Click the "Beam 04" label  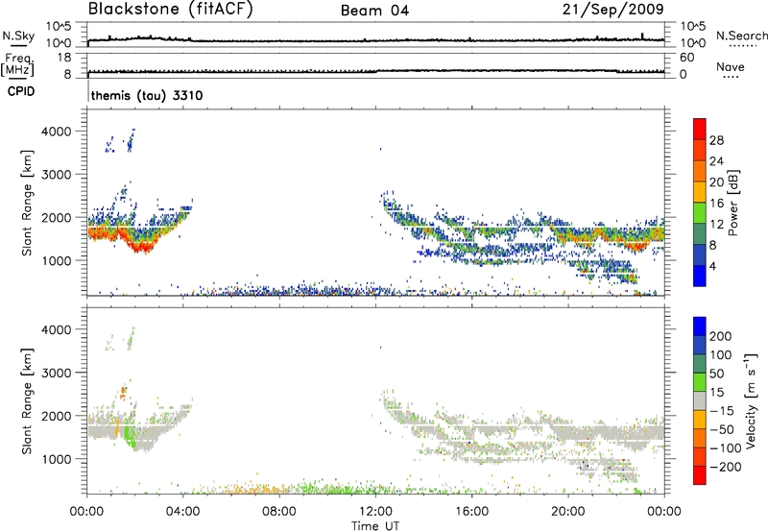click(x=374, y=11)
